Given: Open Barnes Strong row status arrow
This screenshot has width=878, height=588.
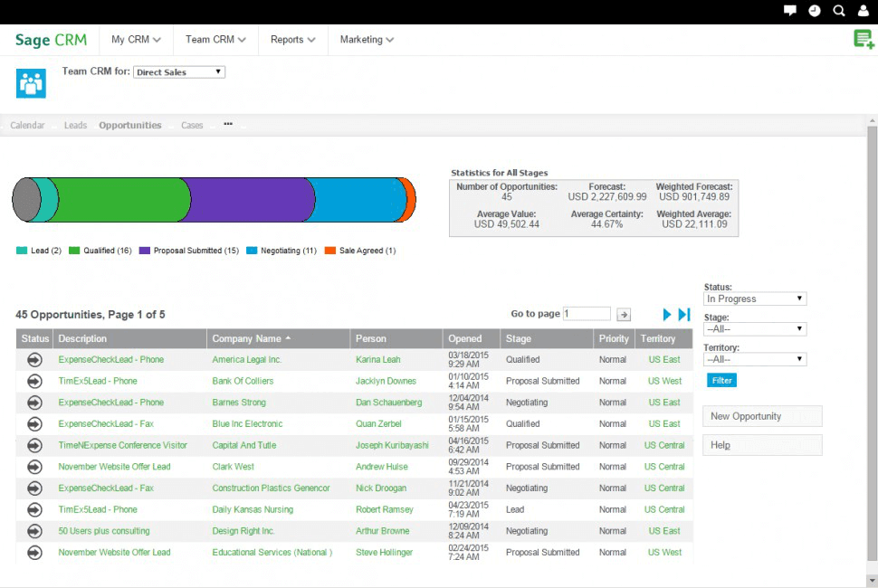Looking at the screenshot, I should tap(33, 402).
